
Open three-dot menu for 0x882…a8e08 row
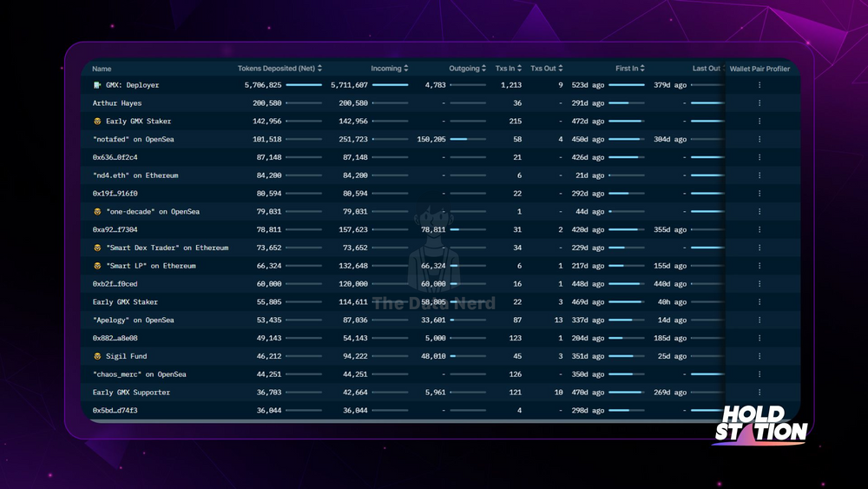tap(759, 338)
